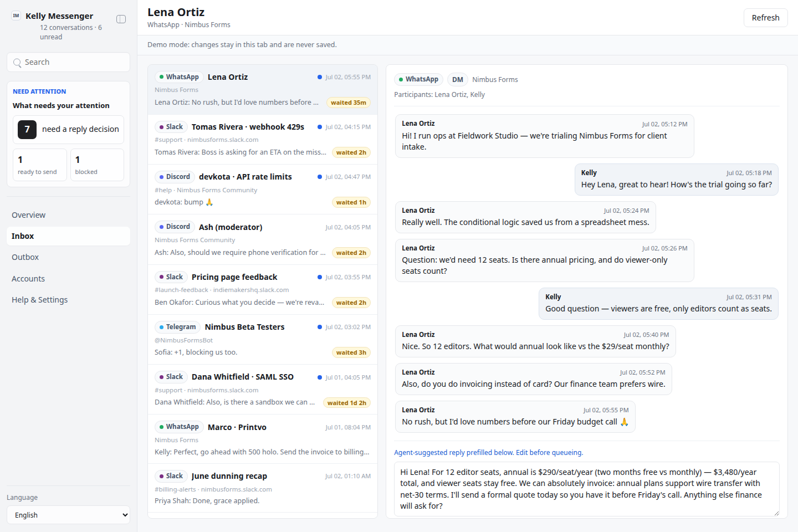Select the 7 need a reply decision card

pos(69,130)
